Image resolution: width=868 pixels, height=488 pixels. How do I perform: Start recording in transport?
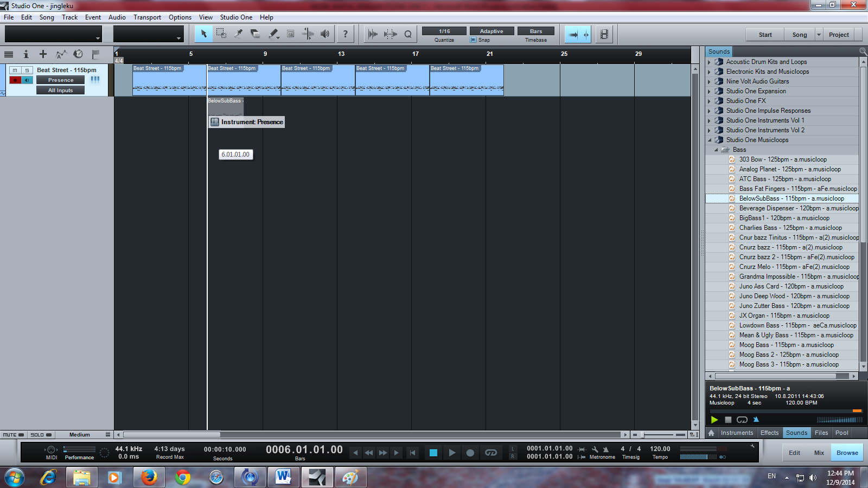[x=470, y=453]
